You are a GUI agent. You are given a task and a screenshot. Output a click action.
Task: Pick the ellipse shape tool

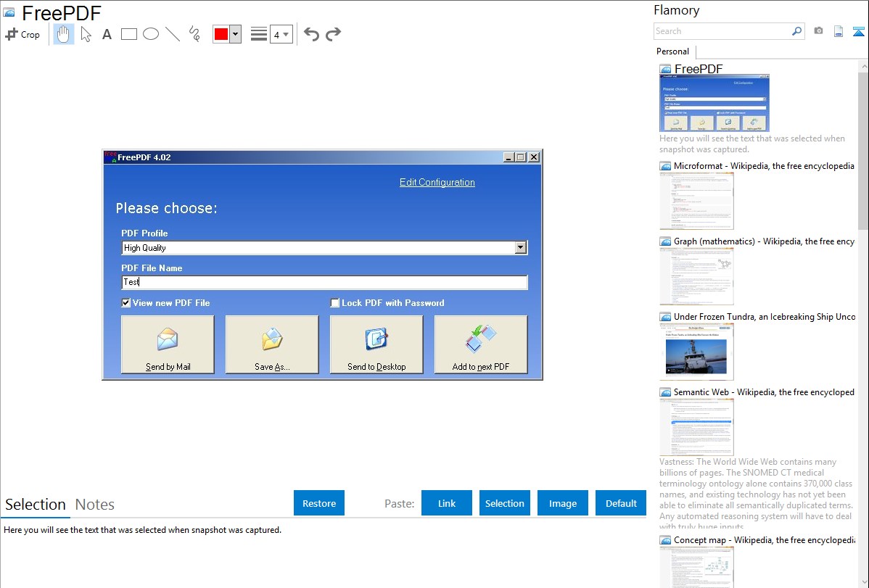[x=151, y=34]
